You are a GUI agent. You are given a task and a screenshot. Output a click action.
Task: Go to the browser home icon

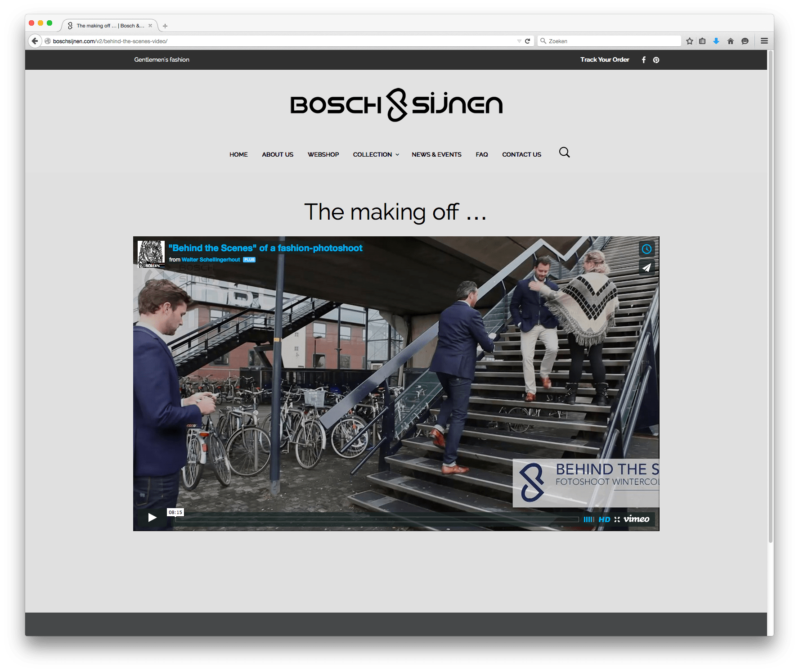731,41
